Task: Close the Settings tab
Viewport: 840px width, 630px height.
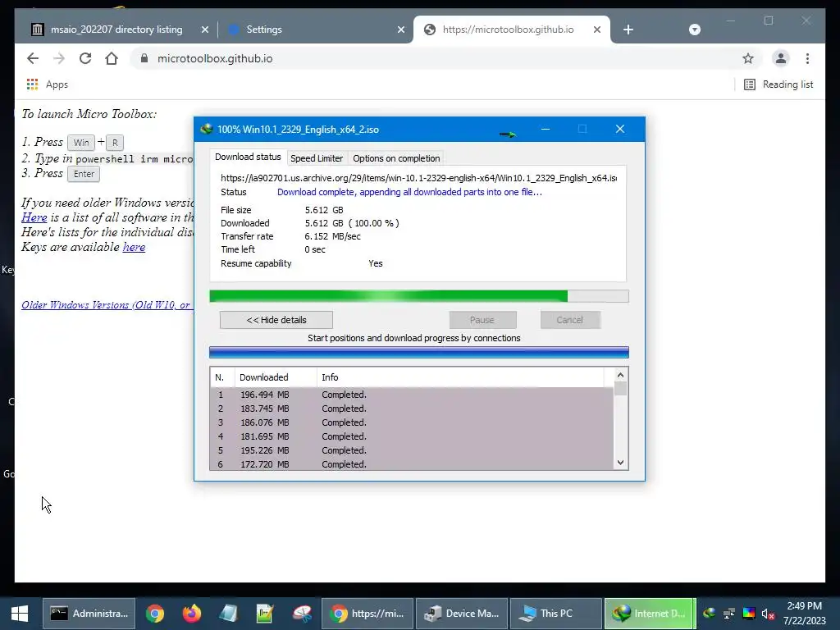Action: [x=400, y=30]
